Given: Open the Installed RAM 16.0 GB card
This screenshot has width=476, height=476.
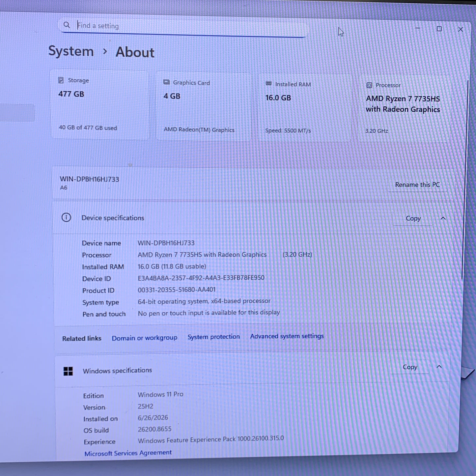Looking at the screenshot, I should 304,108.
